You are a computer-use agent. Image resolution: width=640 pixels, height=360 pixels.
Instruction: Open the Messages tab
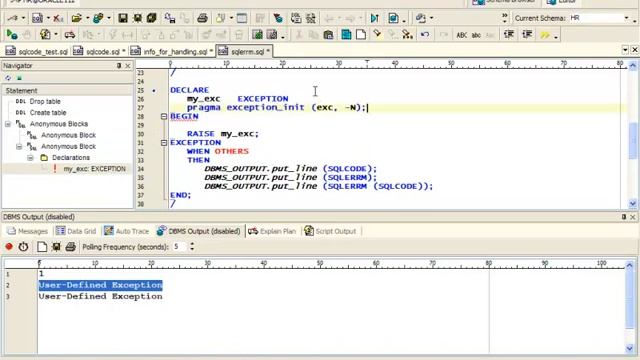[27, 231]
